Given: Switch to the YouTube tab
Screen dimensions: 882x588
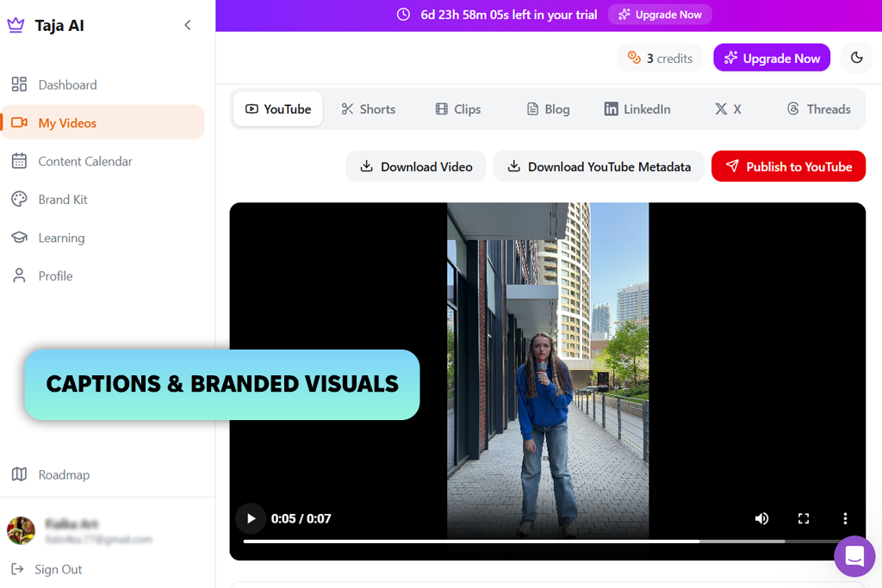Looking at the screenshot, I should 278,109.
